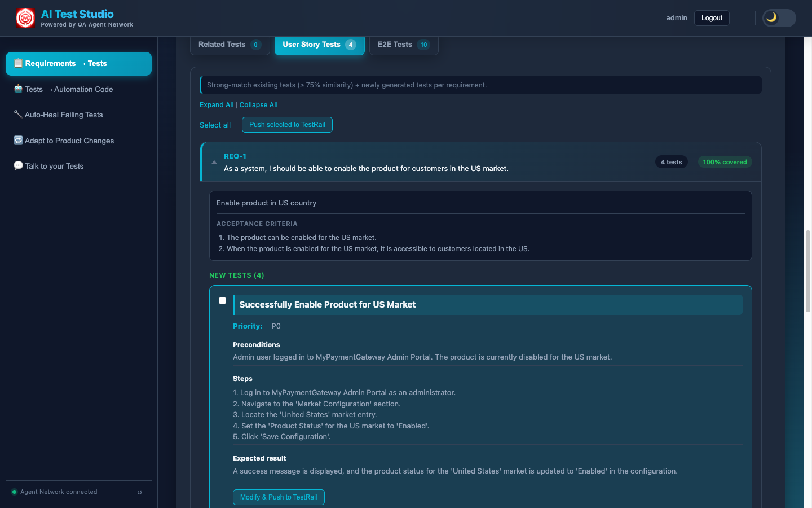Image resolution: width=812 pixels, height=508 pixels.
Task: Click the Powered by QA Agent Network subtitle
Action: tap(87, 25)
